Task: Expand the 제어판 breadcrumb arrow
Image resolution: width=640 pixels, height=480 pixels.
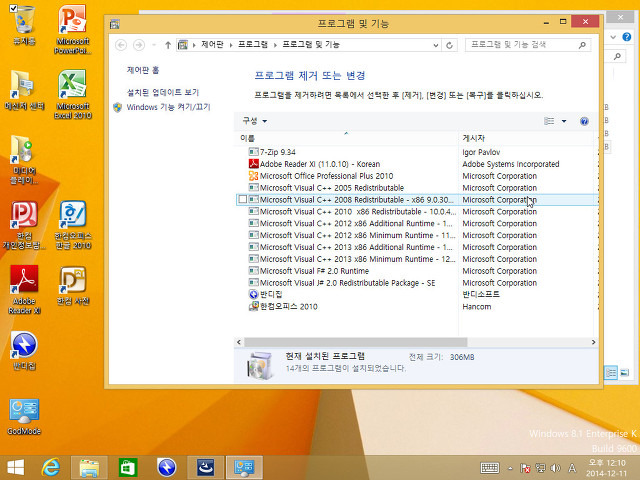Action: (x=231, y=45)
